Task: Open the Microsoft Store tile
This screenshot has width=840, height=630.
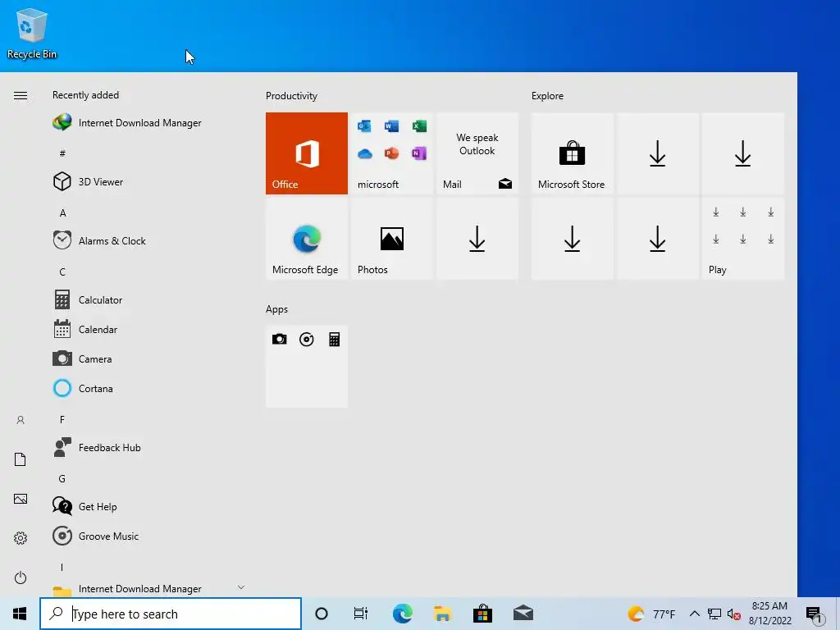Action: (572, 153)
